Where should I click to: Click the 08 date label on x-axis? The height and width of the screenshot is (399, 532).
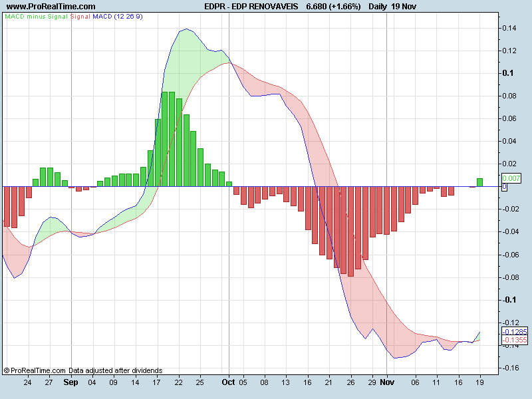pos(264,382)
